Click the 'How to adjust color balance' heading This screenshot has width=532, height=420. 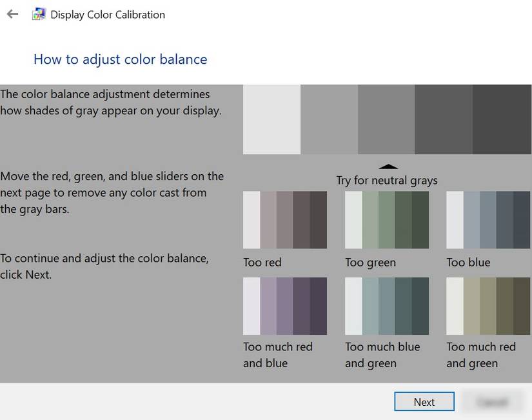(120, 59)
